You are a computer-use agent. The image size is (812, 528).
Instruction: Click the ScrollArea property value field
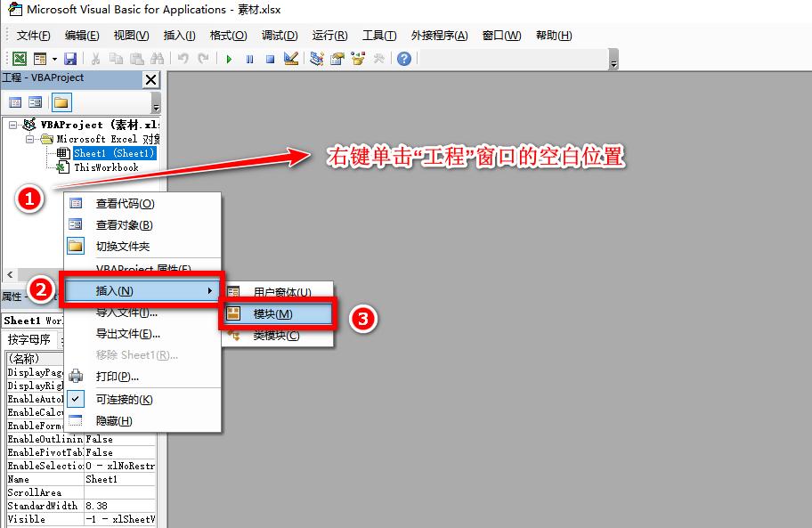click(x=119, y=492)
